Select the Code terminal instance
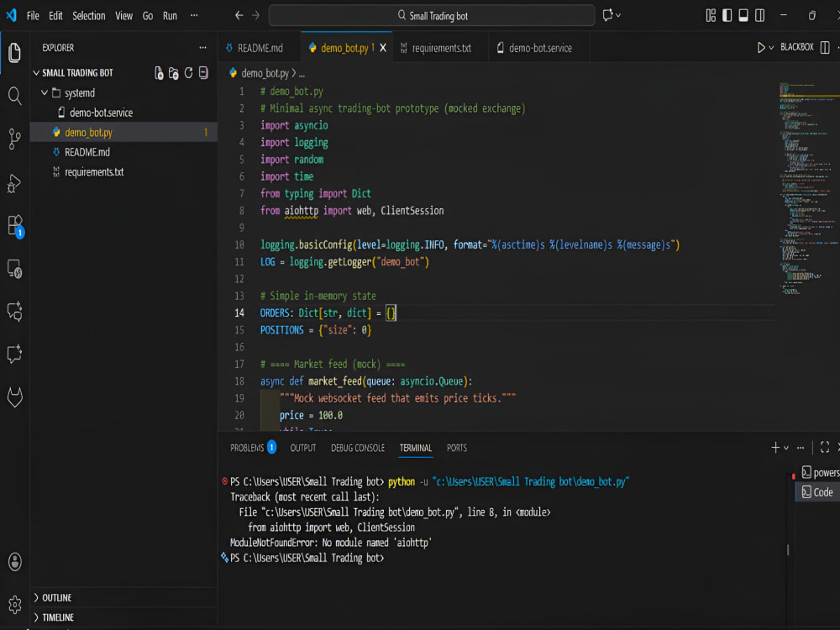Viewport: 840px width, 630px height. pyautogui.click(x=817, y=491)
